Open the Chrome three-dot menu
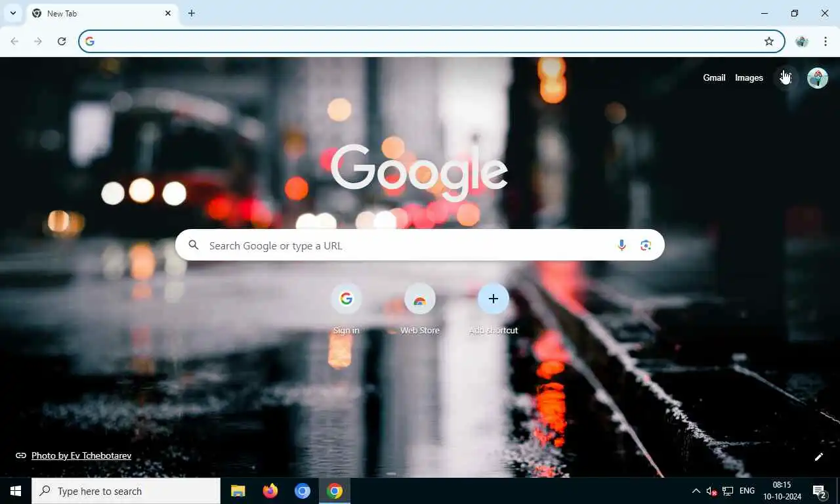 [x=826, y=41]
